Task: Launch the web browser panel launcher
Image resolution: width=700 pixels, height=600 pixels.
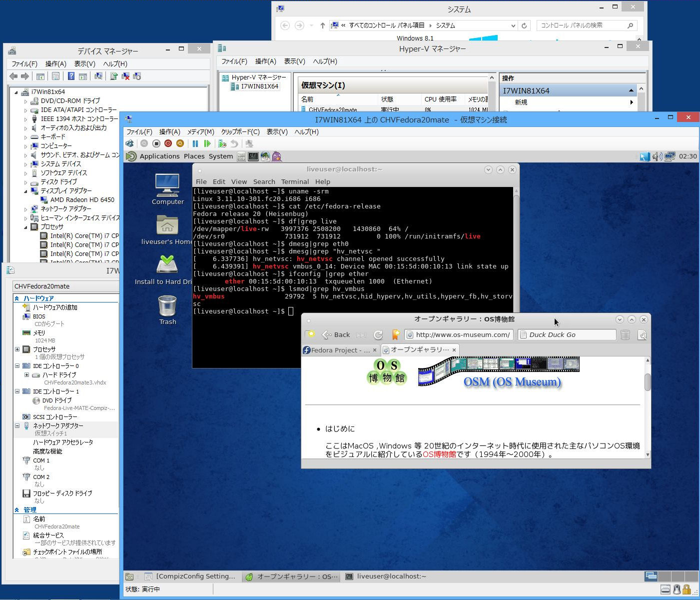Action: 265,156
